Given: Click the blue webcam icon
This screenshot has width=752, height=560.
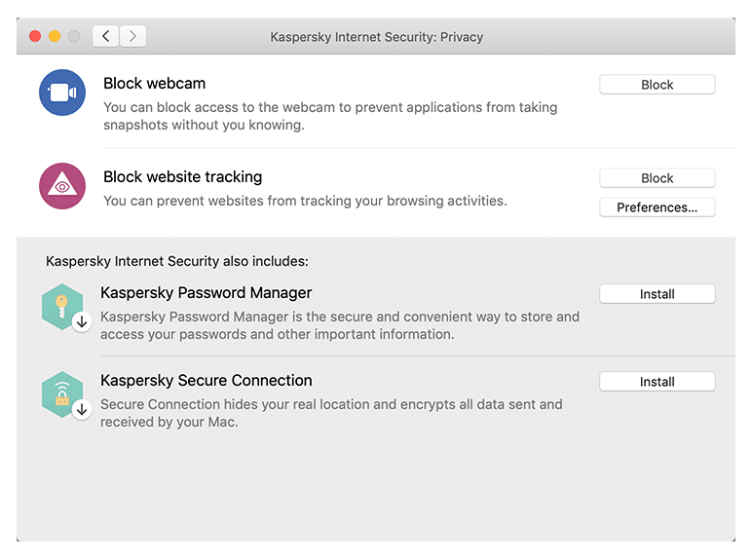Looking at the screenshot, I should (62, 93).
